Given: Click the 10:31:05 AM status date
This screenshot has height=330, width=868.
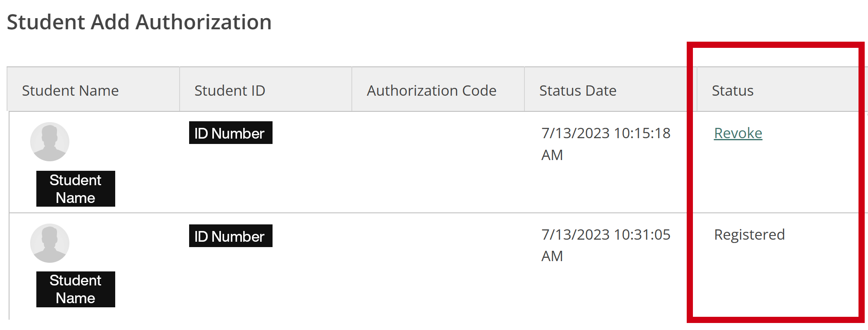Looking at the screenshot, I should (x=605, y=245).
